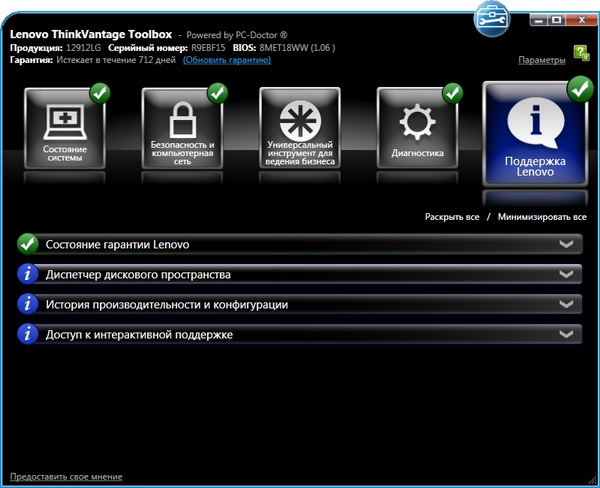
Task: Expand Доступ к интерактивной поддержке chevron
Action: click(567, 334)
